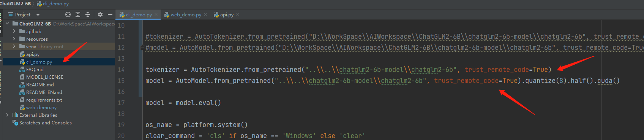Open Project panel settings gear
644x140 pixels.
100,14
